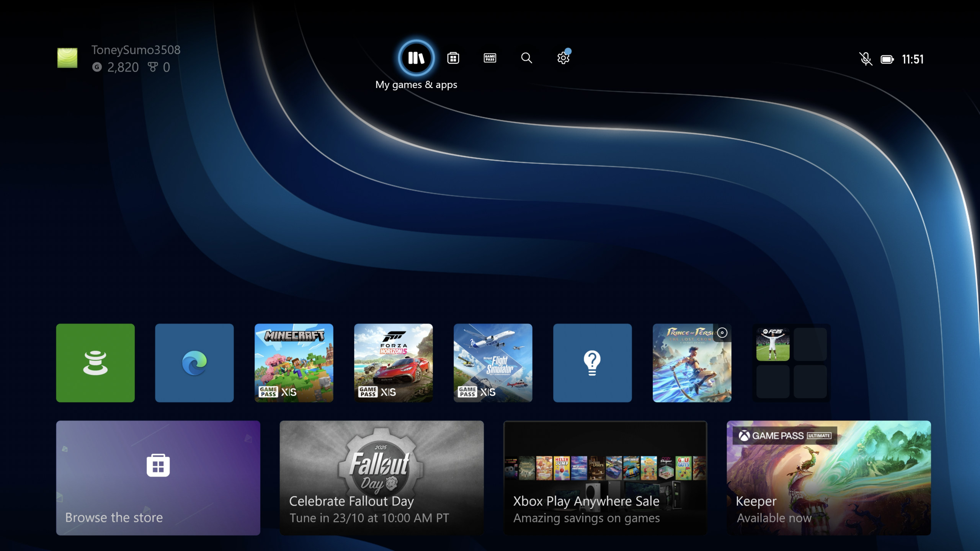The height and width of the screenshot is (551, 980).
Task: Click the X|S badge on Minecraft tile
Action: point(289,392)
